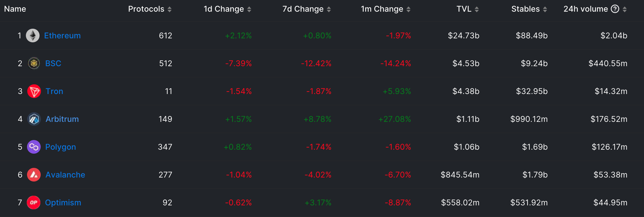Screen dimensions: 644x217
Task: Sort by 1d Change column arrows
Action: pyautogui.click(x=249, y=9)
